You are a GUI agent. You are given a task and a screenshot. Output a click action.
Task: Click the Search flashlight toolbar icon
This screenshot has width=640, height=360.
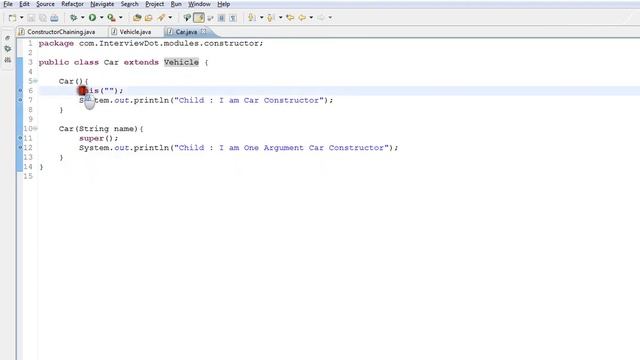[x=161, y=18]
